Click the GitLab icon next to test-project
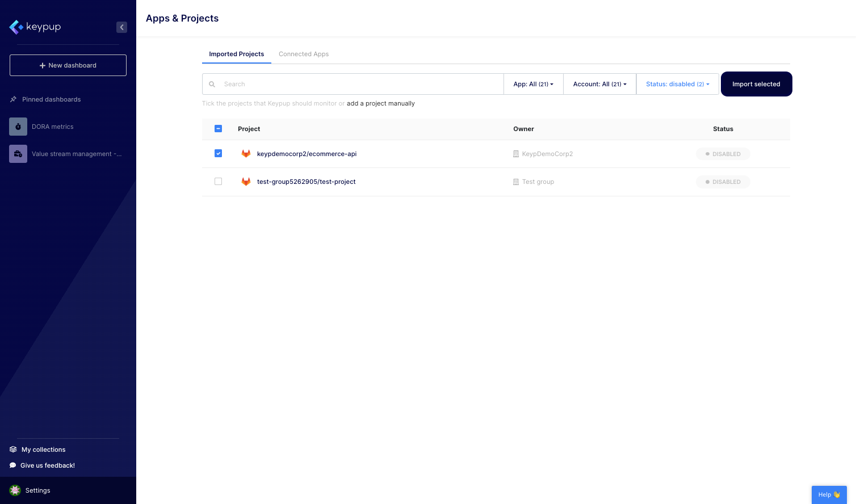Screen dimensions: 856x504 (x=246, y=182)
